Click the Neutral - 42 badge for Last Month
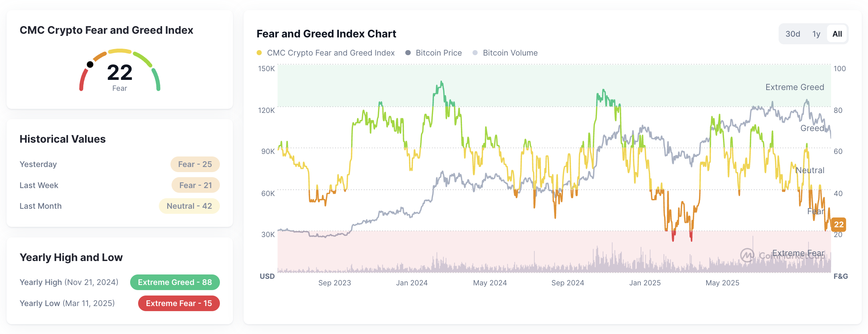Image resolution: width=868 pixels, height=334 pixels. click(x=189, y=206)
